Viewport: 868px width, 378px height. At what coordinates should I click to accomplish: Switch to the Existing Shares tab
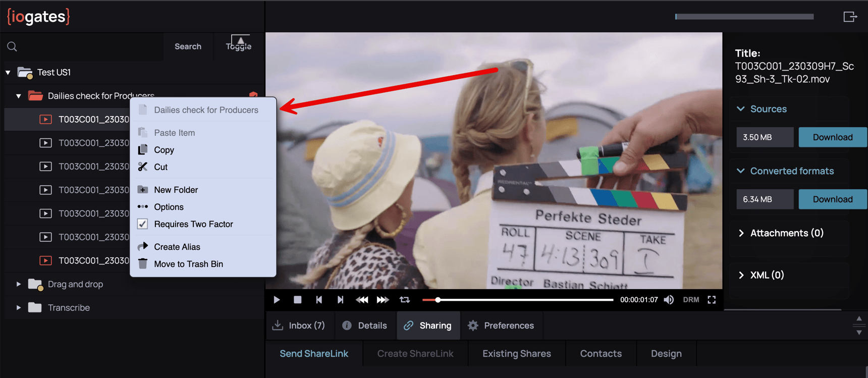[516, 354]
